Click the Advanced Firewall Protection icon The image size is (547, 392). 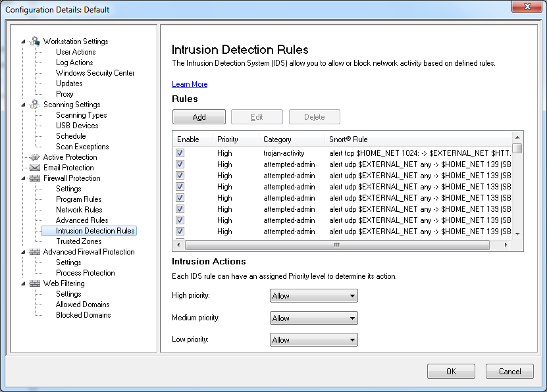(35, 252)
